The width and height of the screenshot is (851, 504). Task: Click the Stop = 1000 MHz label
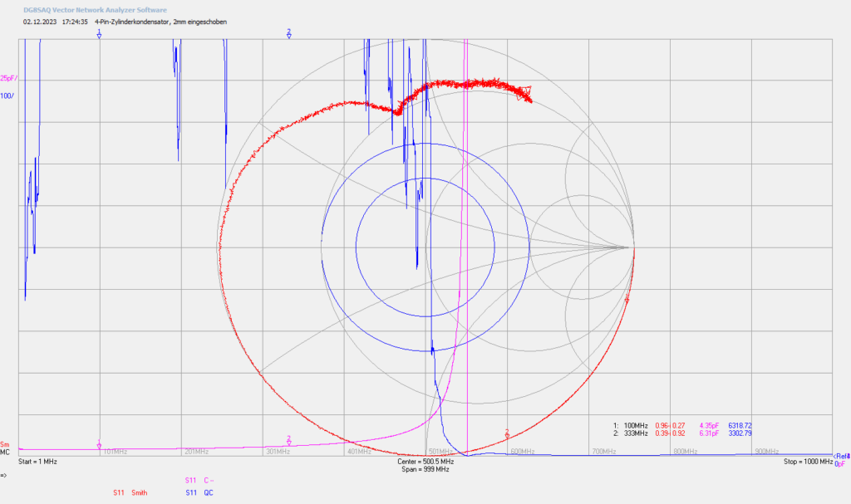pyautogui.click(x=808, y=462)
